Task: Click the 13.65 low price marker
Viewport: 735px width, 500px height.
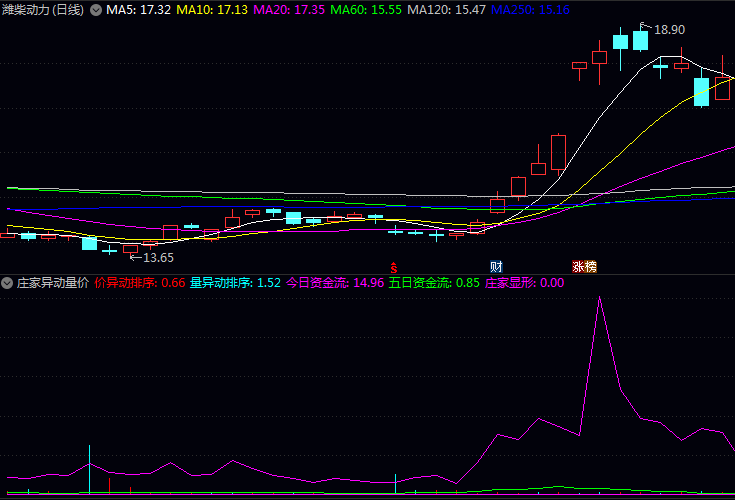Action: pos(144,257)
